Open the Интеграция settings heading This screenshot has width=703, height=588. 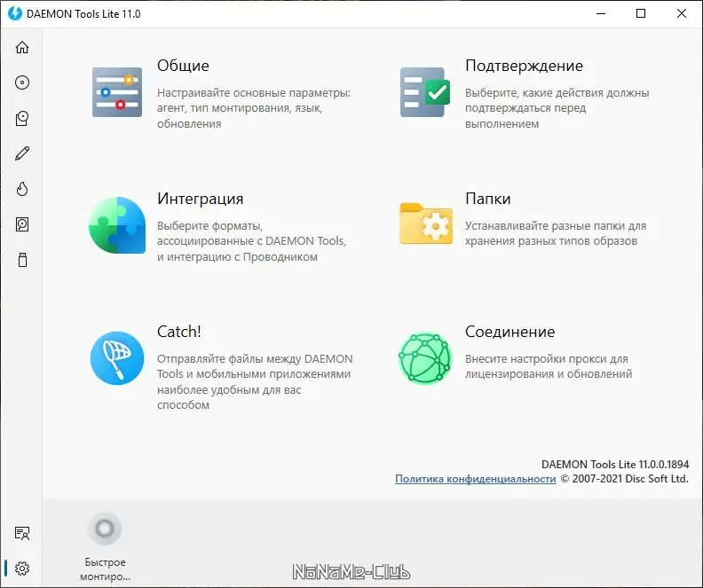click(201, 199)
